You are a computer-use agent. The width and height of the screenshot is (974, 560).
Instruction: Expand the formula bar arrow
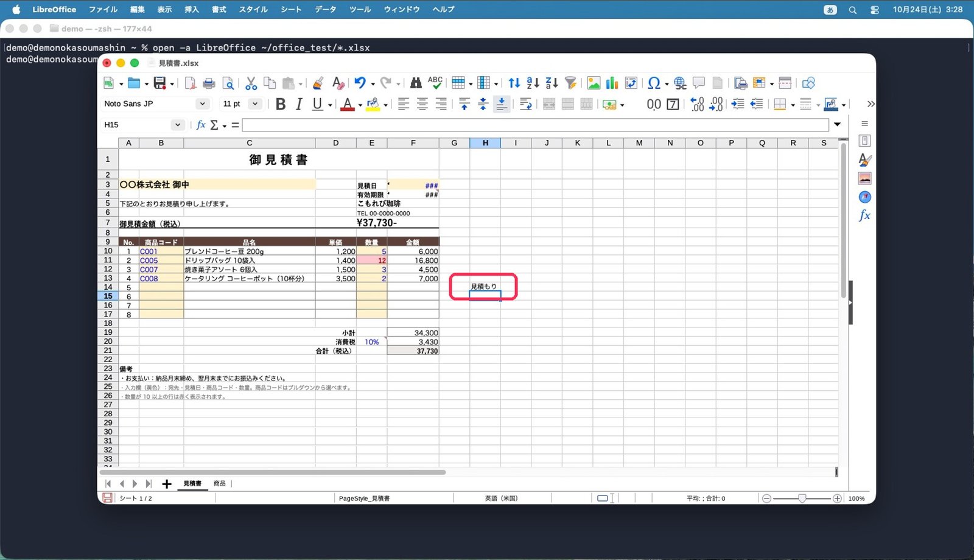coord(838,125)
